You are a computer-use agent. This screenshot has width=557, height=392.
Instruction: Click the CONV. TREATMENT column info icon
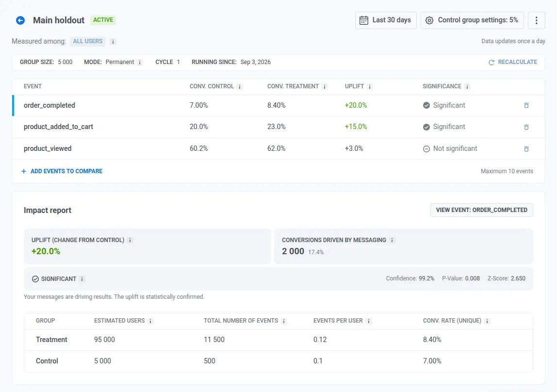tap(324, 87)
